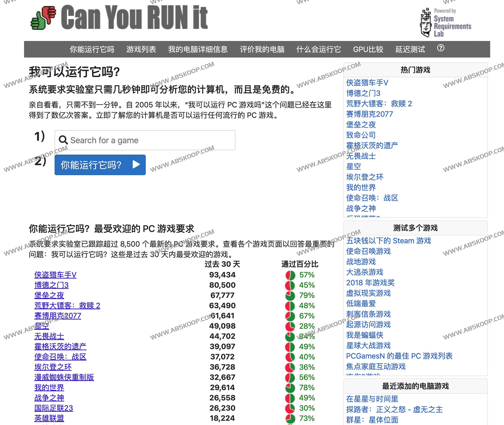Open 英雄联盟 link
Viewport: 504px width, 425px height.
pyautogui.click(x=49, y=418)
